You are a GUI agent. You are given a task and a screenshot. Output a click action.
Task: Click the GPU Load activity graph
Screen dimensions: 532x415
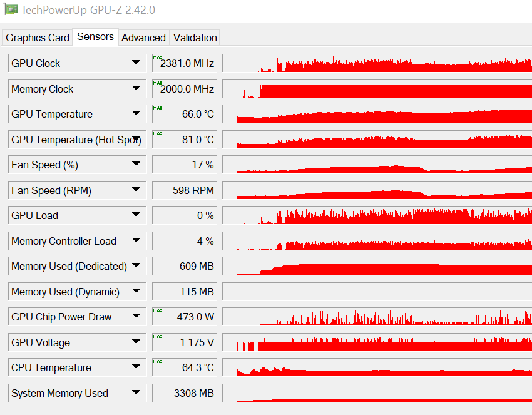376,215
